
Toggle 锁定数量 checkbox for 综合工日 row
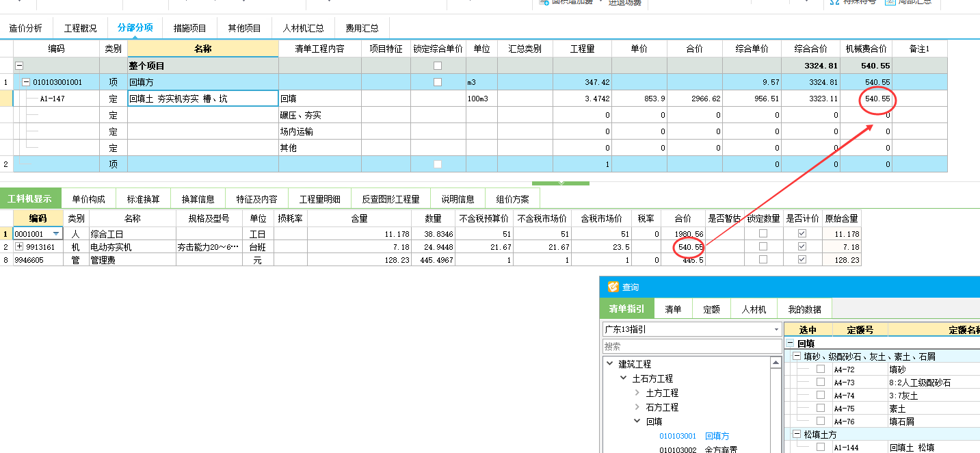pyautogui.click(x=763, y=234)
